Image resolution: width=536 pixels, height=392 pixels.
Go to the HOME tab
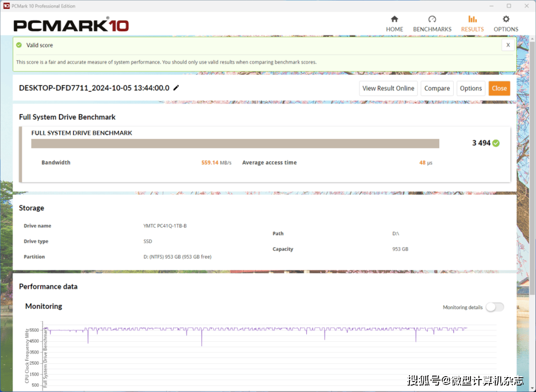pos(395,24)
